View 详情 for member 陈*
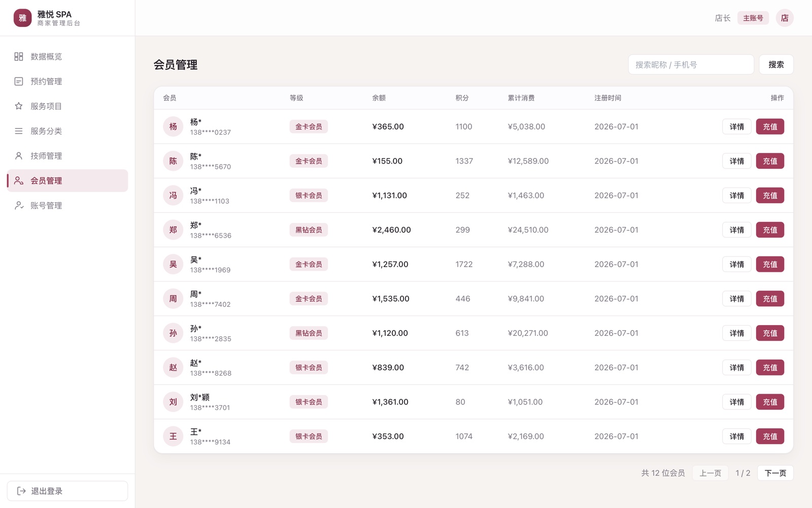The width and height of the screenshot is (812, 508). tap(737, 161)
